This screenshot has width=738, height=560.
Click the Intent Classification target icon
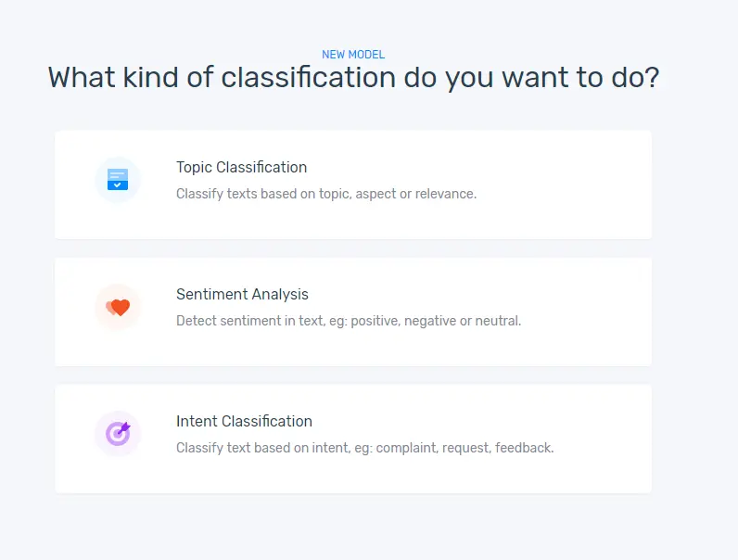[118, 433]
